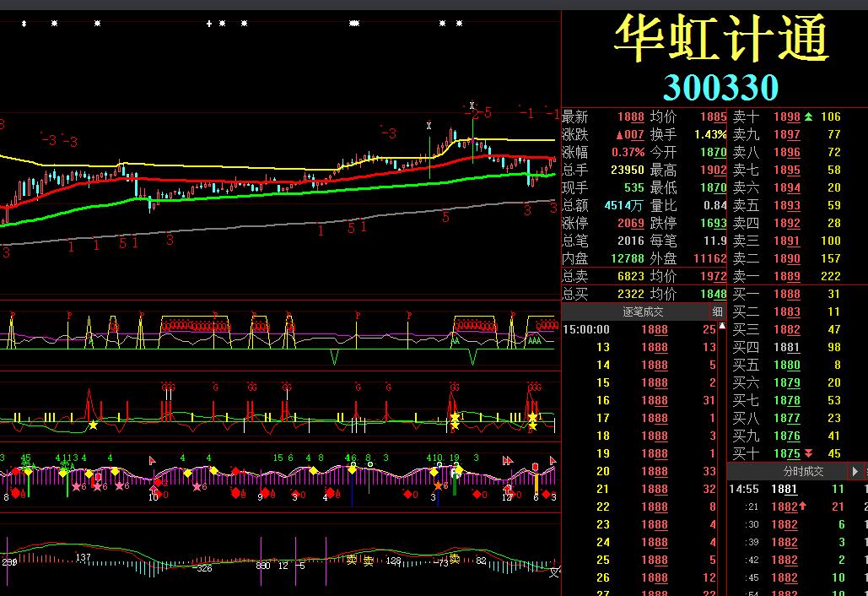
Task: Click the first 卖 label in the MACD panel
Action: [352, 561]
